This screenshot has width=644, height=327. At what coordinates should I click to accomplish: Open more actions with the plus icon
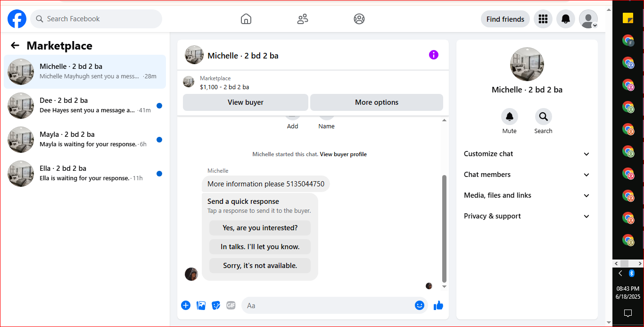[x=186, y=305]
